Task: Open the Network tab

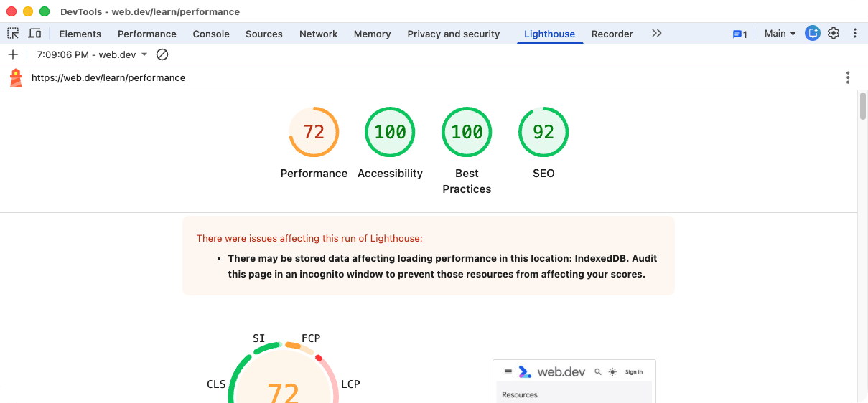Action: 319,34
